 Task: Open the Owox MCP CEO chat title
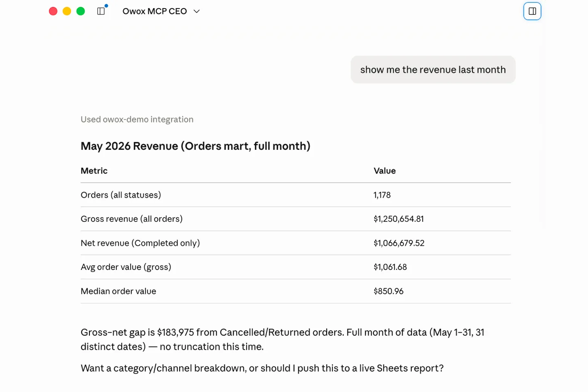[x=155, y=11]
